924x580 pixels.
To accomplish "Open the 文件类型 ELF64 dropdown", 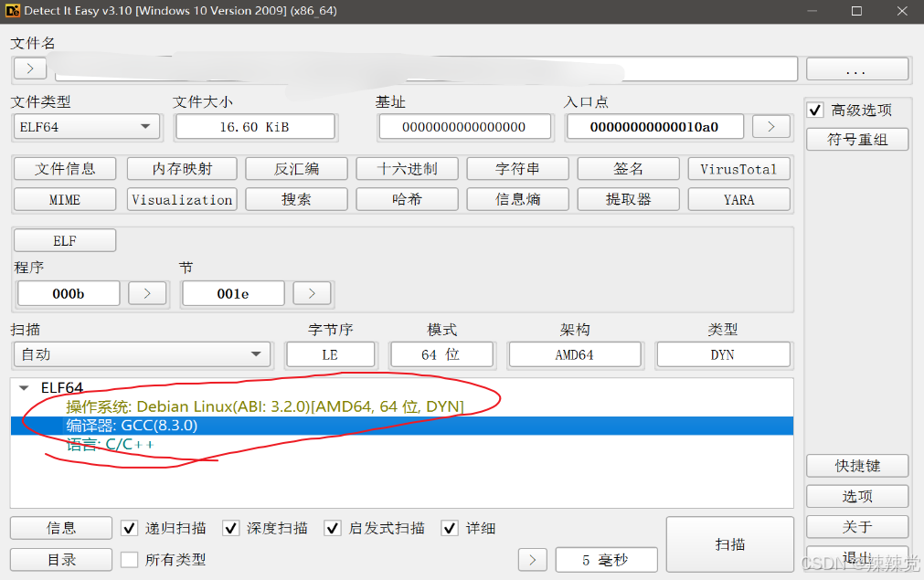I will [x=87, y=127].
